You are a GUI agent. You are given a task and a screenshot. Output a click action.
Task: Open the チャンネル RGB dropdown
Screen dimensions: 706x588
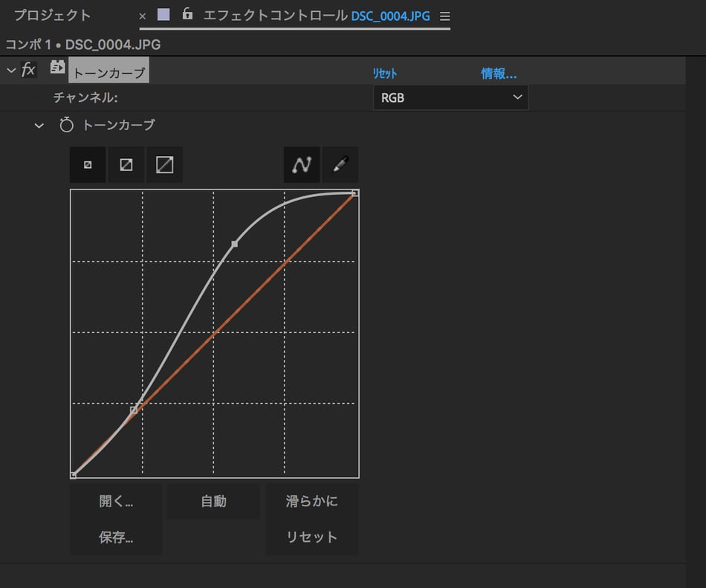click(x=450, y=97)
